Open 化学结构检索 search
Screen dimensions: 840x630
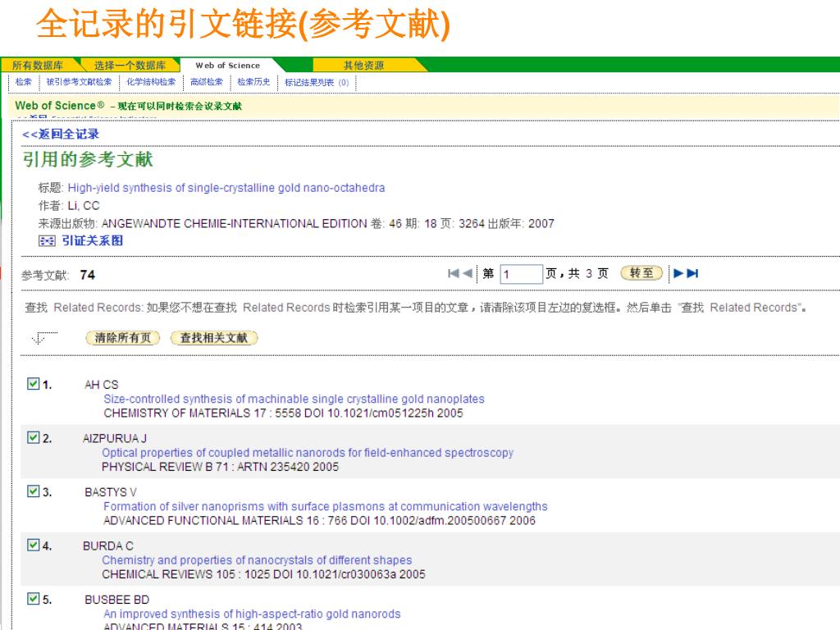pos(151,82)
